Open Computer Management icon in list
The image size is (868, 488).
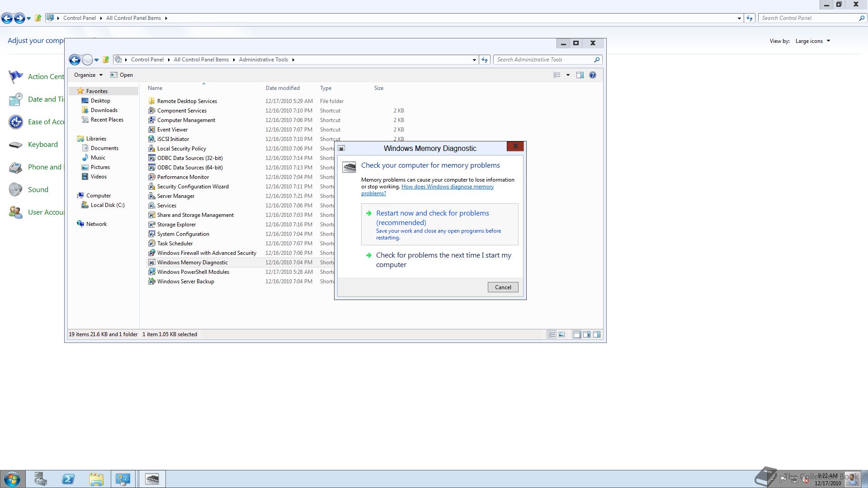pyautogui.click(x=152, y=120)
